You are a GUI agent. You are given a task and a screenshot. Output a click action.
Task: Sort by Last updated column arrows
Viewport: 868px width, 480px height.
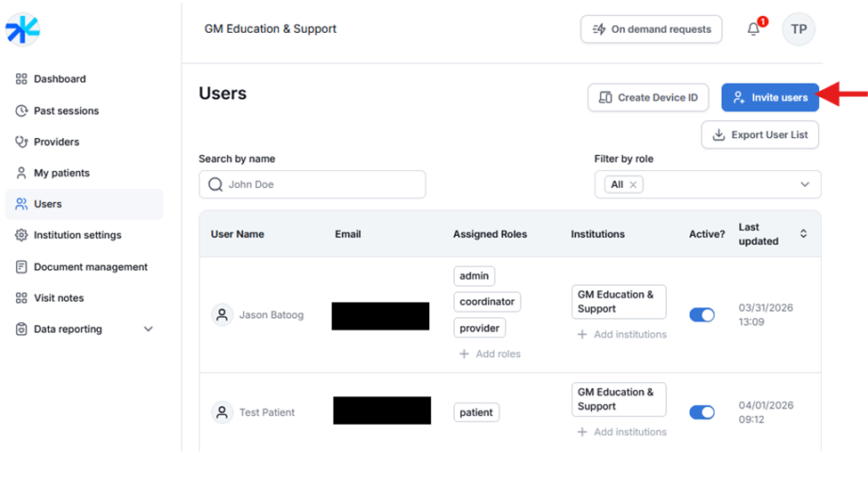tap(803, 234)
